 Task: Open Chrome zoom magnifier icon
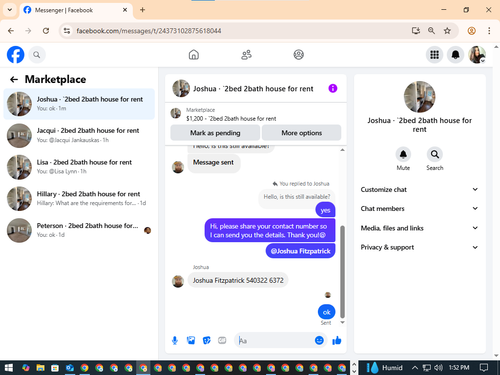431,31
